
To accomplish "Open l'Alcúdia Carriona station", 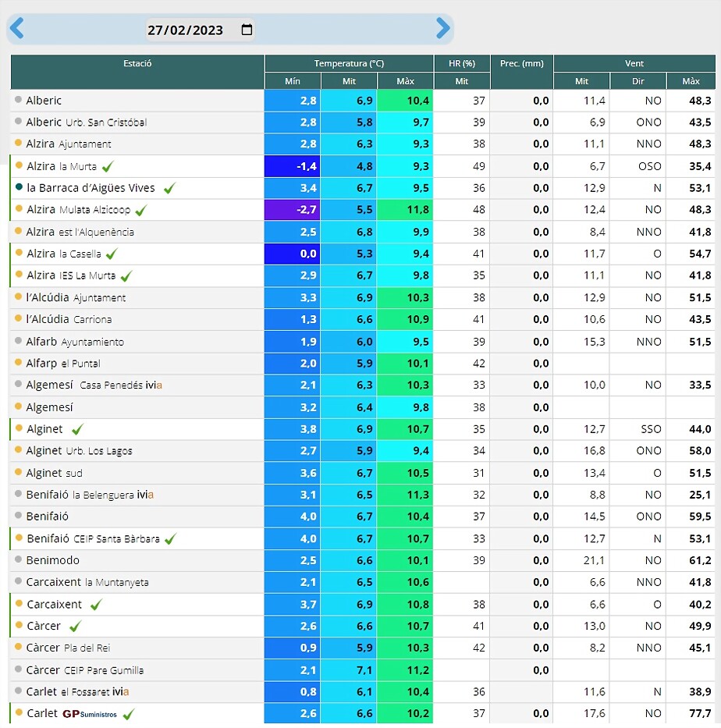I will click(x=69, y=319).
